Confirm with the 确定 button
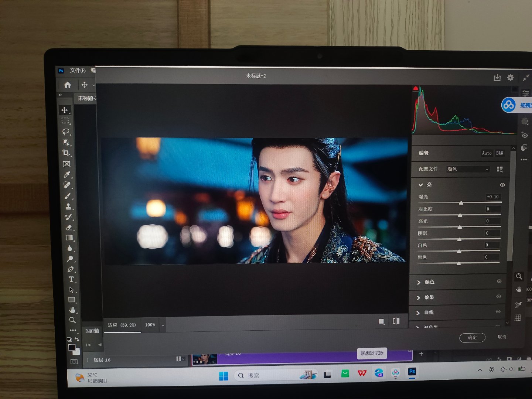 473,337
